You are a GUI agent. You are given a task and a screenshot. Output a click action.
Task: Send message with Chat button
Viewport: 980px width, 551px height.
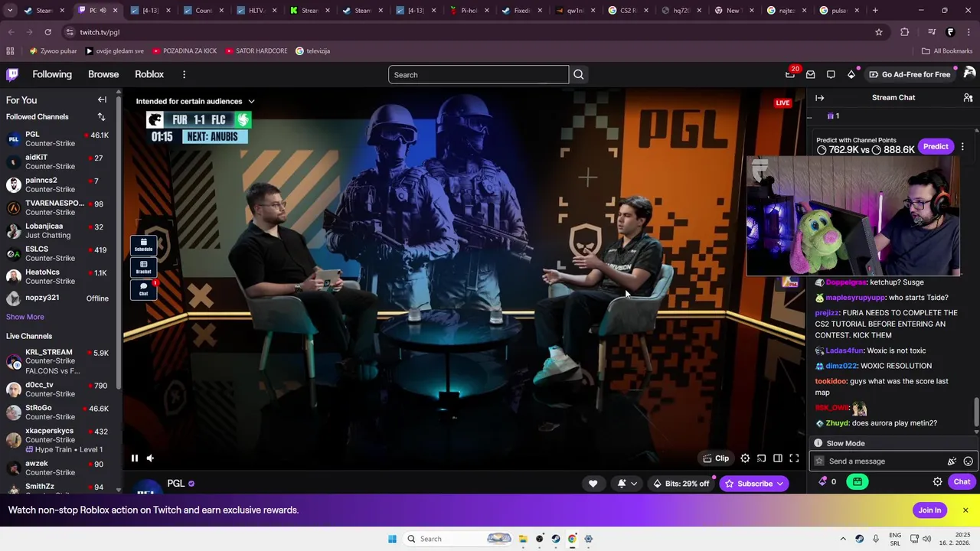[962, 481]
